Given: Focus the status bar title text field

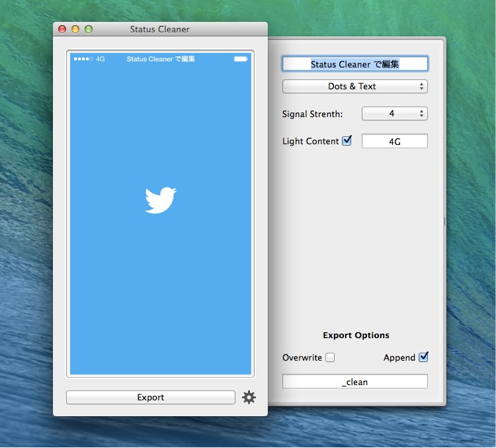Looking at the screenshot, I should coord(355,64).
